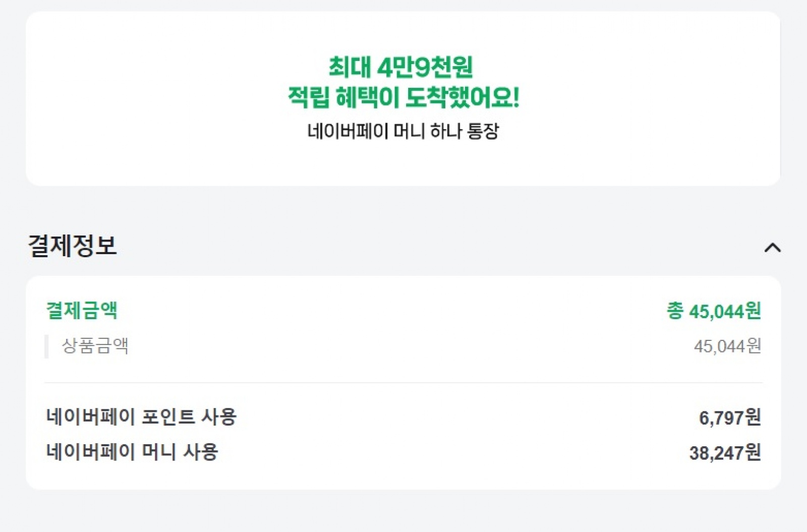Click the green 도착했어요! text in the banner
The height and width of the screenshot is (532, 807).
point(462,97)
